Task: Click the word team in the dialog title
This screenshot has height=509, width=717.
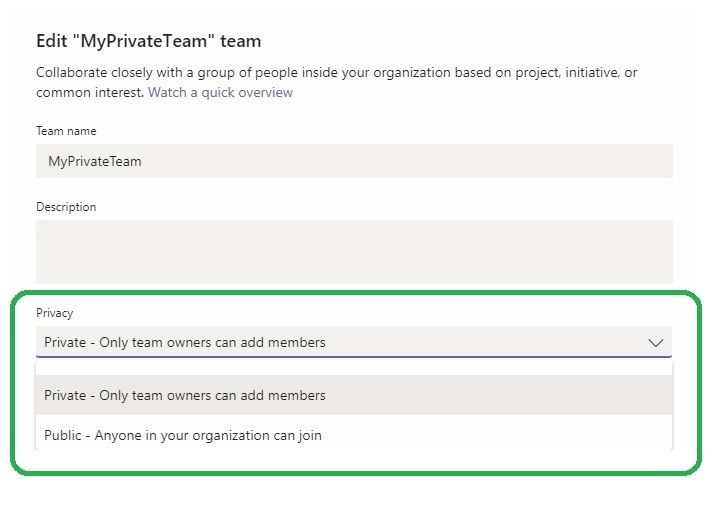Action: tap(241, 42)
